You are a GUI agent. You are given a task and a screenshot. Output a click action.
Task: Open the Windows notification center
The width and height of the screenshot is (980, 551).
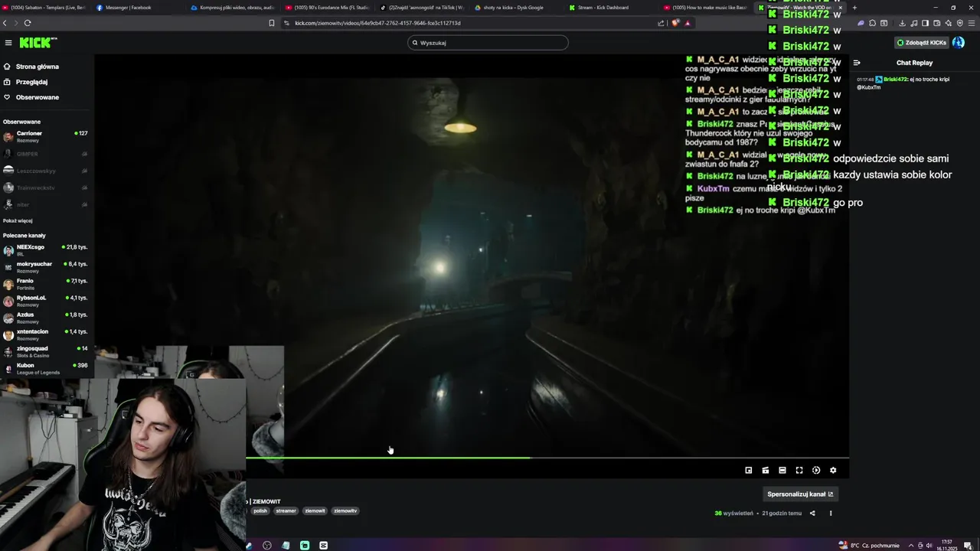pos(968,545)
